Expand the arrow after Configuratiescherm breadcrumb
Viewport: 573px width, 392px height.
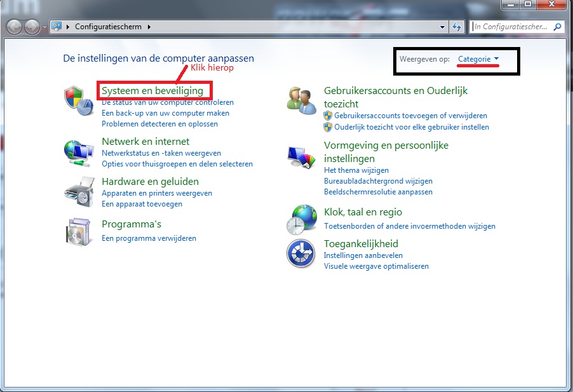click(149, 27)
